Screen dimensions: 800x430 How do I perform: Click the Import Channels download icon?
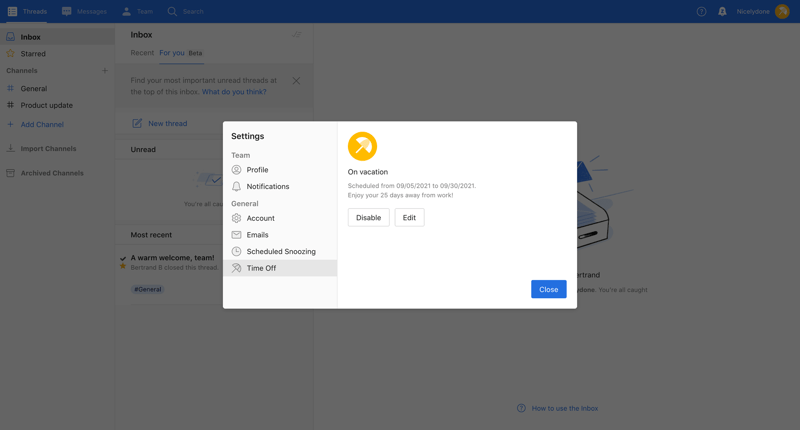click(x=10, y=148)
